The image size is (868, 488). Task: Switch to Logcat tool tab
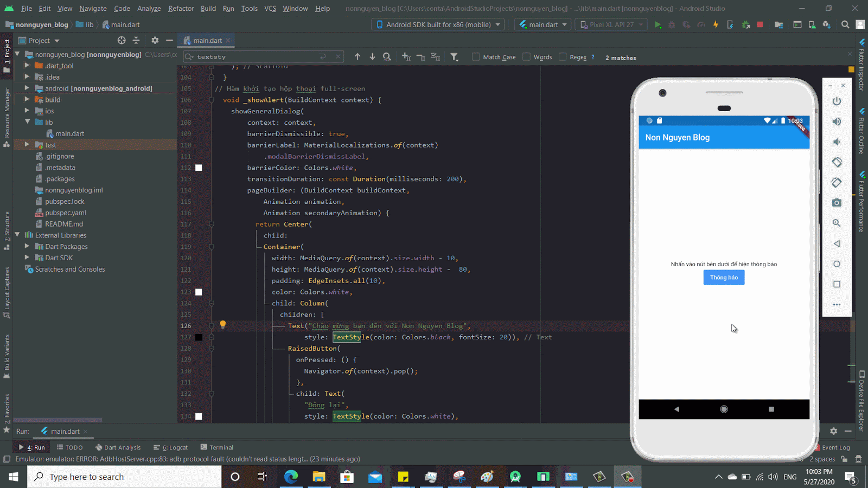pyautogui.click(x=170, y=447)
